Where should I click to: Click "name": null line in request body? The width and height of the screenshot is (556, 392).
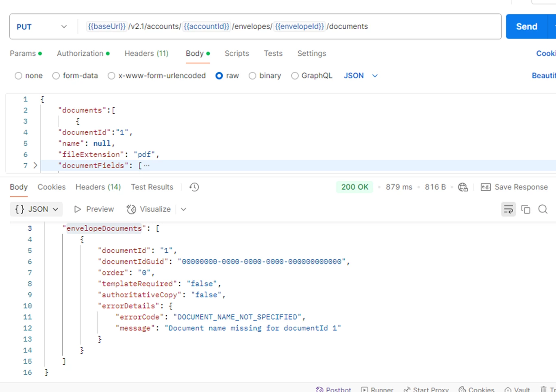tap(87, 143)
